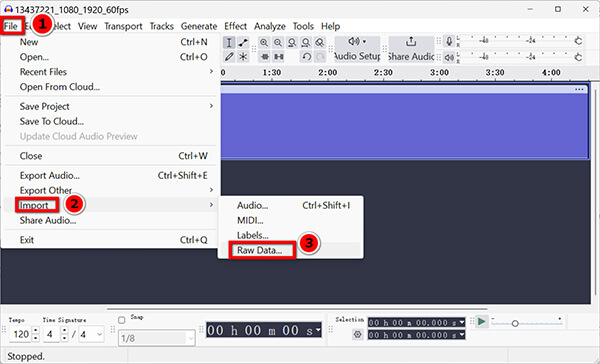
Task: Choose Open From Cloud...
Action: click(x=111, y=87)
